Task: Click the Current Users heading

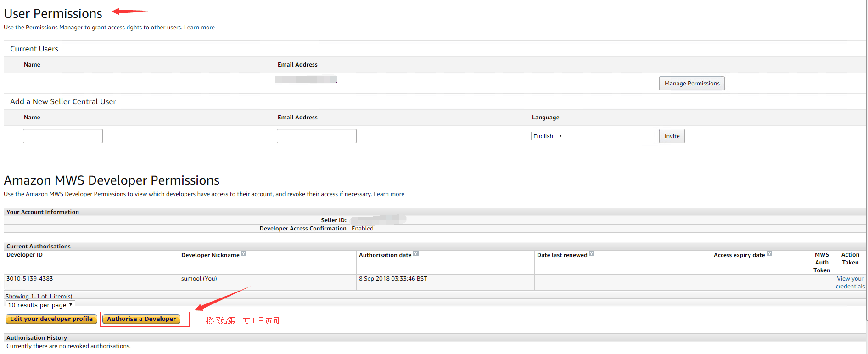Action: point(34,49)
